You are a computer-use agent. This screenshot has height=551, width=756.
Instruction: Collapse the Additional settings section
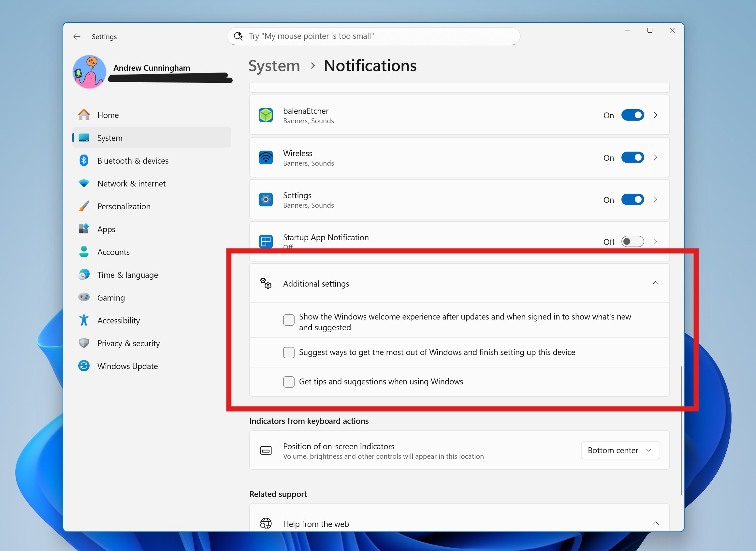[655, 284]
